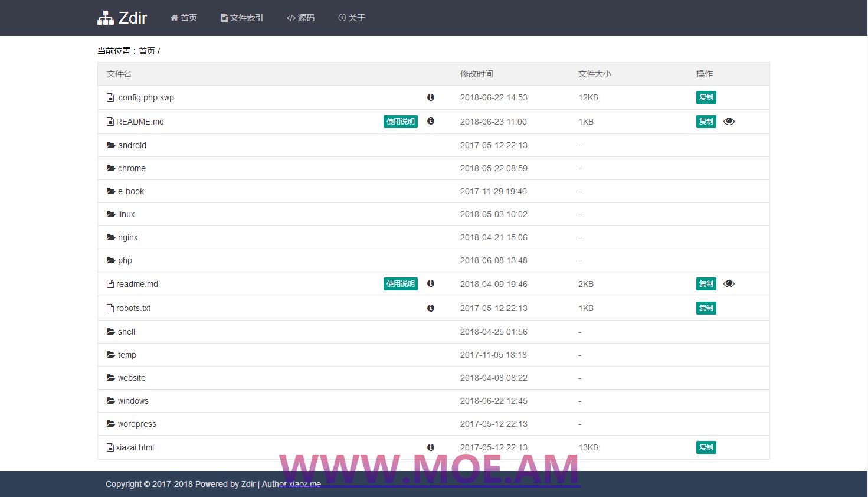Image resolution: width=868 pixels, height=497 pixels.
Task: Click the 复制 button for xiazai.html
Action: [706, 447]
